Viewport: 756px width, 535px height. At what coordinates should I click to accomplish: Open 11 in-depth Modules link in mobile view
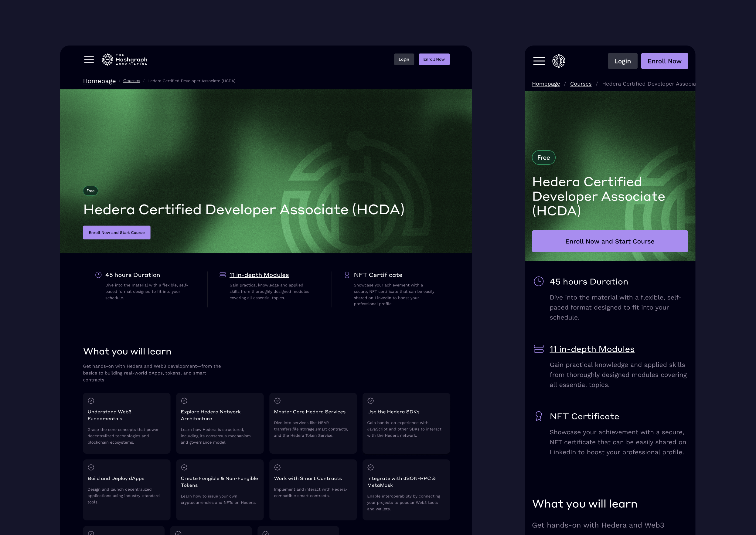(x=592, y=349)
